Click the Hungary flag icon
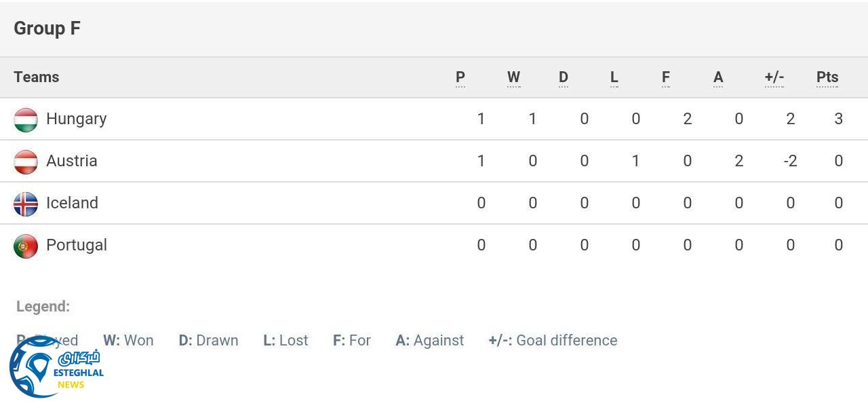 pos(25,118)
